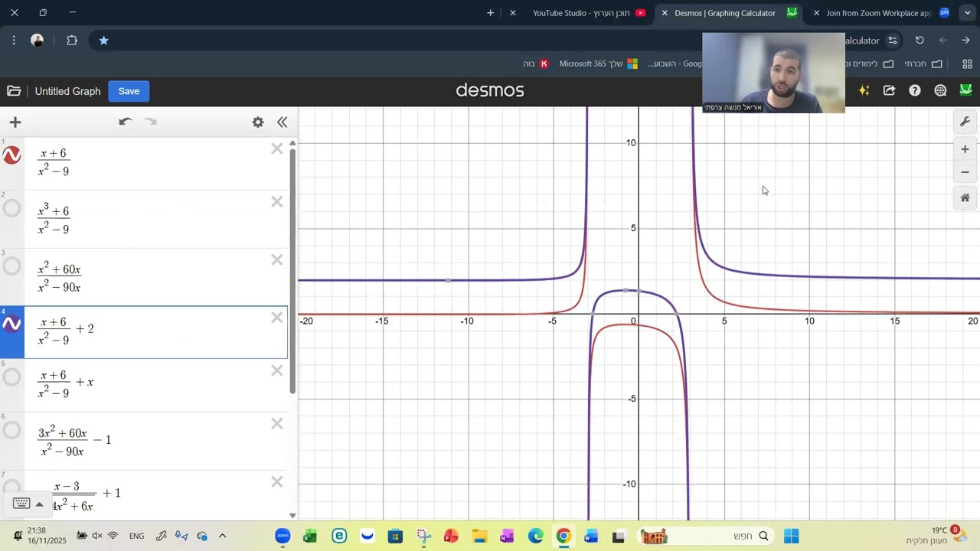Share the Desmos graph

click(x=889, y=90)
